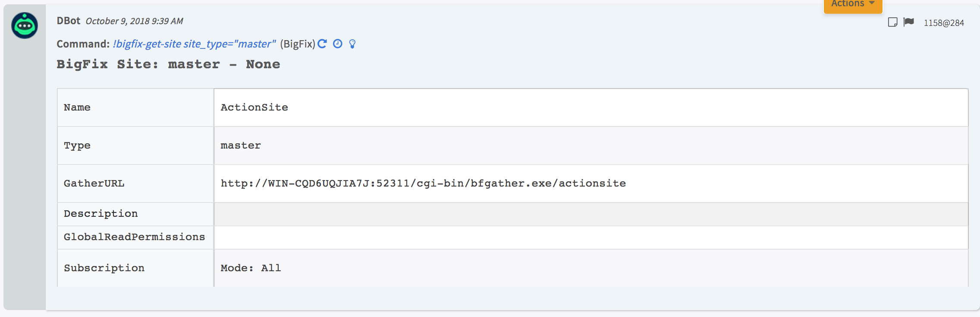Mark this entry as a note

892,22
